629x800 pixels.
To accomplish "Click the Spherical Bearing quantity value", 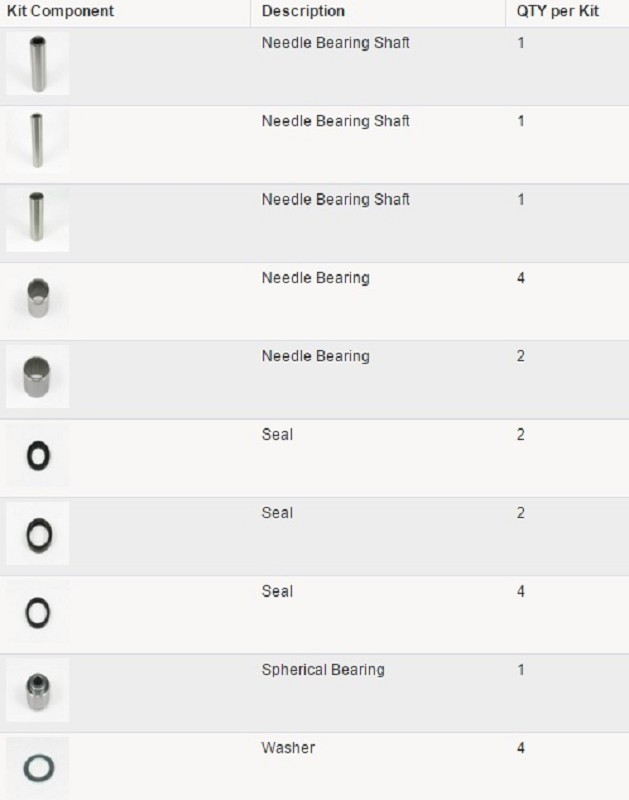I will click(521, 670).
